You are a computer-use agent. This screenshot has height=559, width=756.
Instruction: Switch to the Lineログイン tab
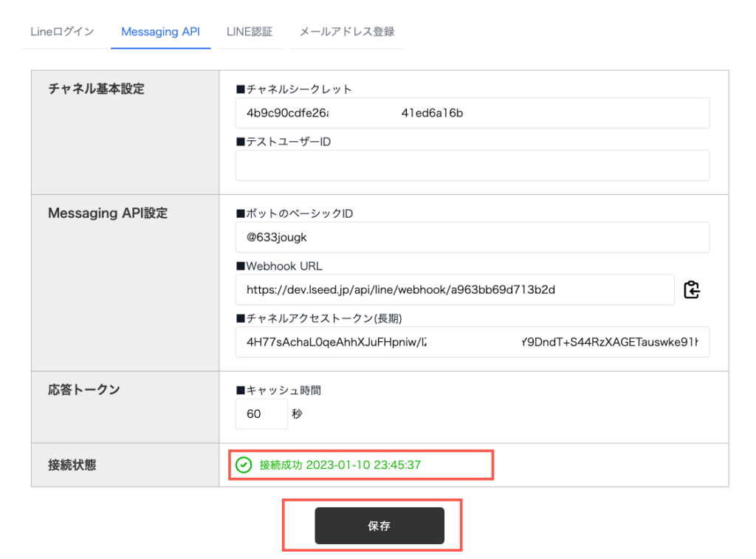(x=62, y=32)
